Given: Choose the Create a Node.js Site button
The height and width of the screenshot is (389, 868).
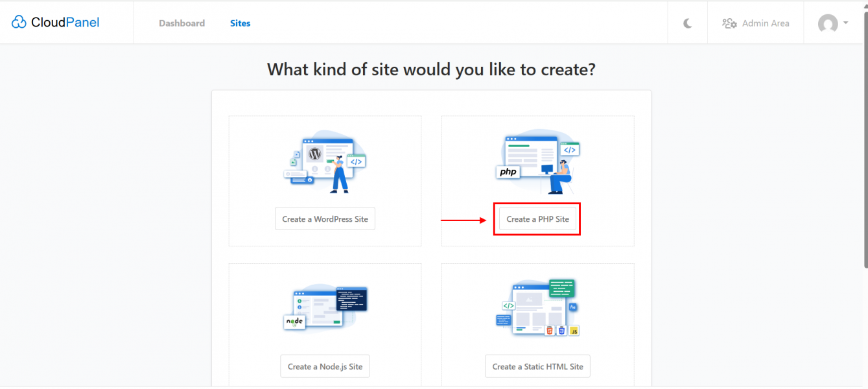Looking at the screenshot, I should point(325,366).
